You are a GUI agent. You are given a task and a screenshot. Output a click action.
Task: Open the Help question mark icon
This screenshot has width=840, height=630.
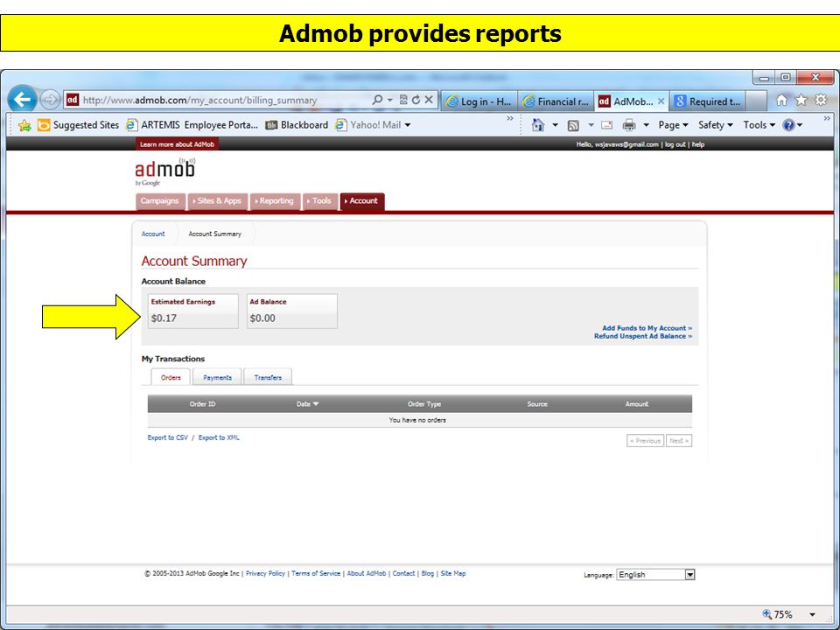(793, 125)
